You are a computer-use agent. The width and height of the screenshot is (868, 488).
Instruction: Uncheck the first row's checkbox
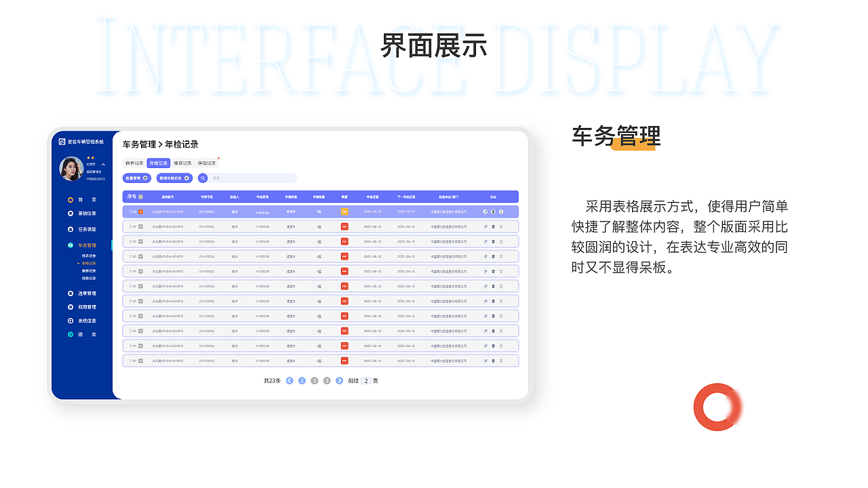[x=140, y=211]
